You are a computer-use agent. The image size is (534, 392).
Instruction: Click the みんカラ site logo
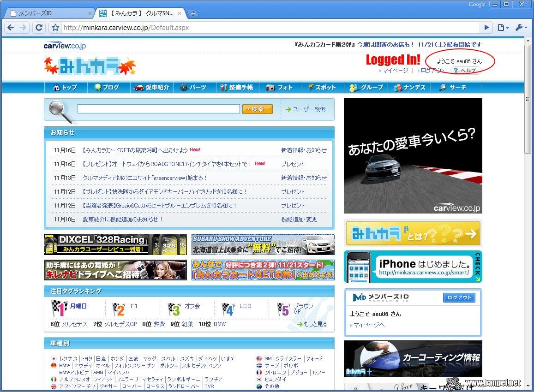click(x=90, y=65)
